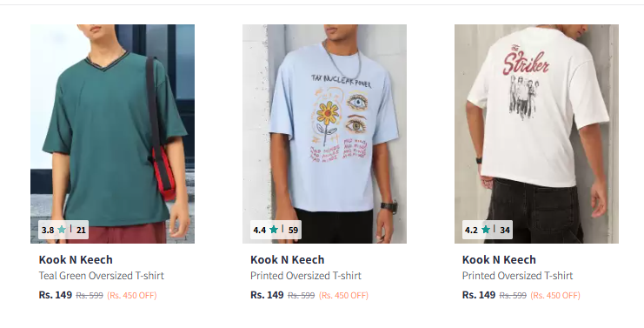The height and width of the screenshot is (328, 644).
Task: Click the Rs. 149 price of the teal tee
Action: point(56,295)
